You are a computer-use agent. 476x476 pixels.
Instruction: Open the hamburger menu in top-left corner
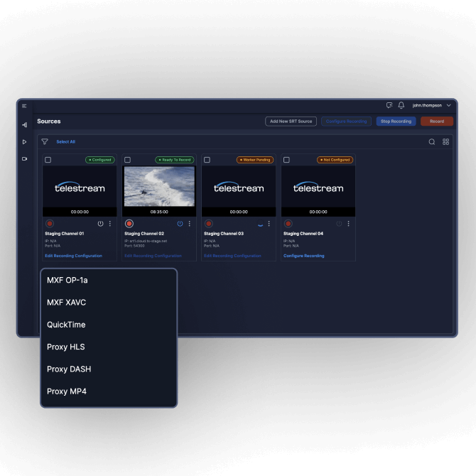click(24, 106)
